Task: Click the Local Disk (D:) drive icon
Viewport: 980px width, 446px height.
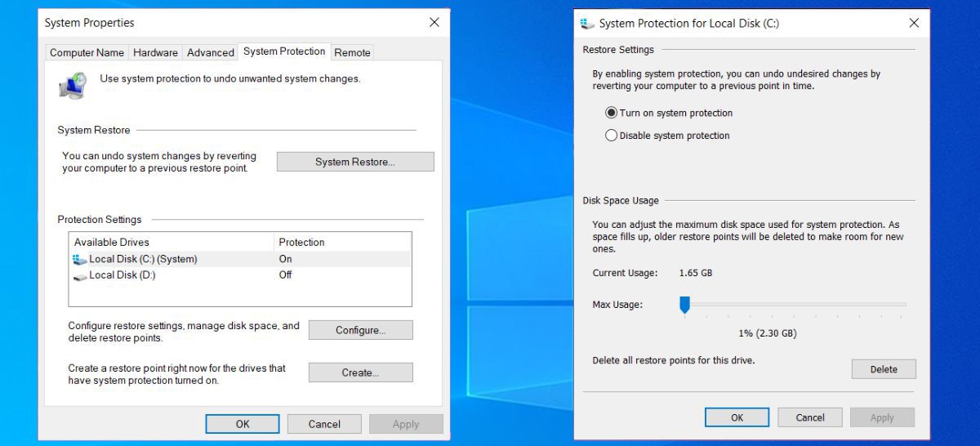Action: pyautogui.click(x=79, y=276)
